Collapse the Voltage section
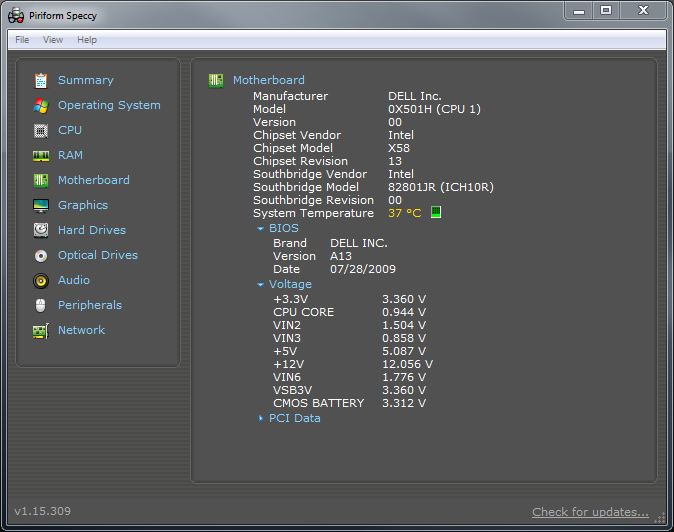 (x=261, y=285)
